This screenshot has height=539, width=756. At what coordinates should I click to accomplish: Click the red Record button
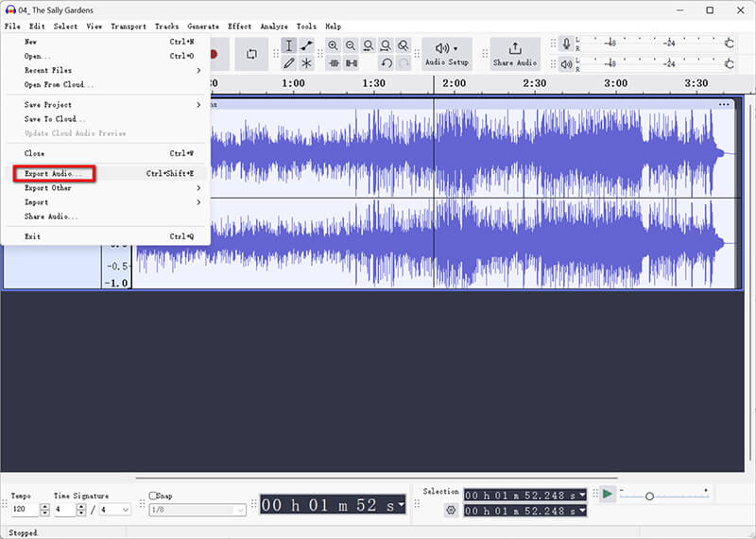215,54
